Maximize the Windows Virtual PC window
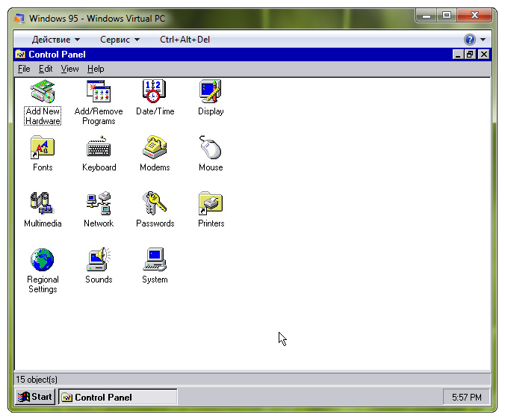 tap(447, 16)
